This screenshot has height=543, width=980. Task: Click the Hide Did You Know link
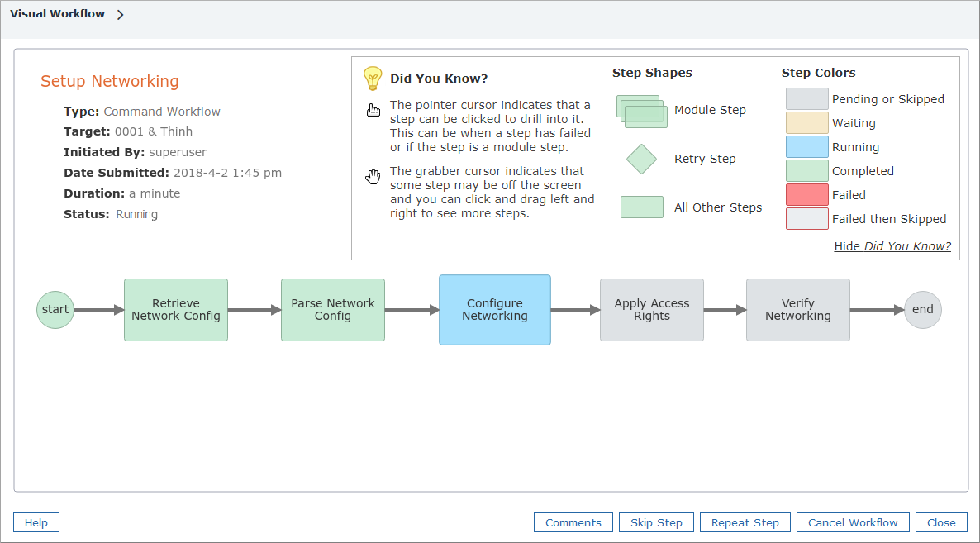click(892, 246)
